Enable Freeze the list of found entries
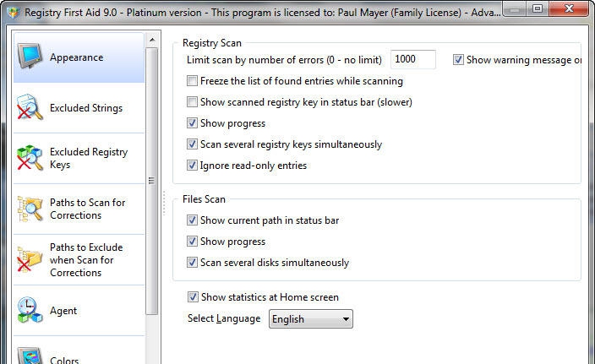 coord(192,81)
